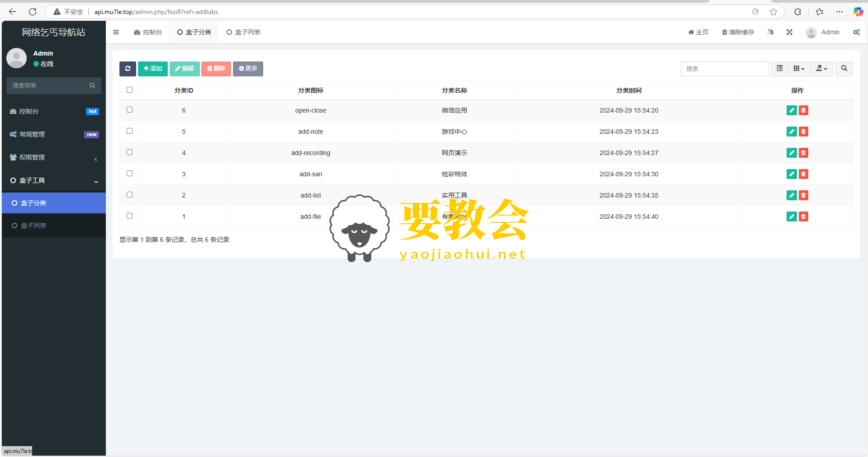This screenshot has height=457, width=868.
Task: Open the export data dropdown
Action: (x=821, y=69)
